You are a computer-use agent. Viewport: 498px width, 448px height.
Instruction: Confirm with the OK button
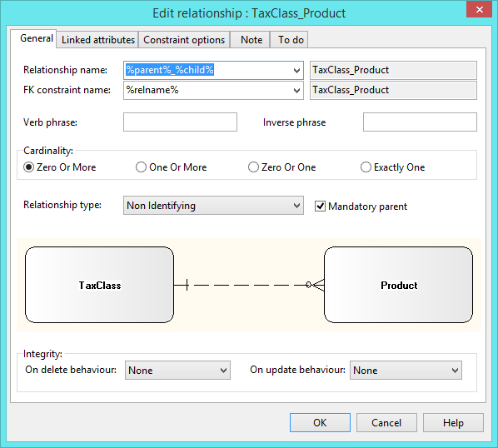tap(320, 422)
